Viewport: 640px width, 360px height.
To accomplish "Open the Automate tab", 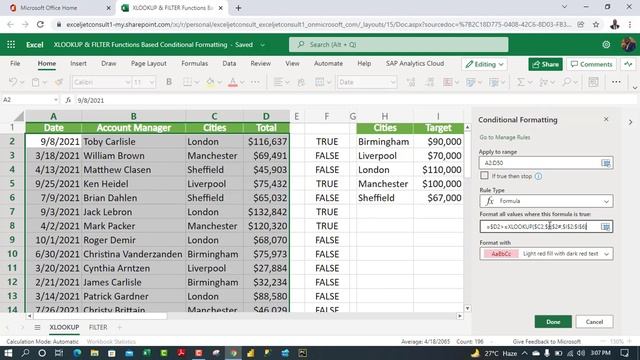I will (328, 64).
